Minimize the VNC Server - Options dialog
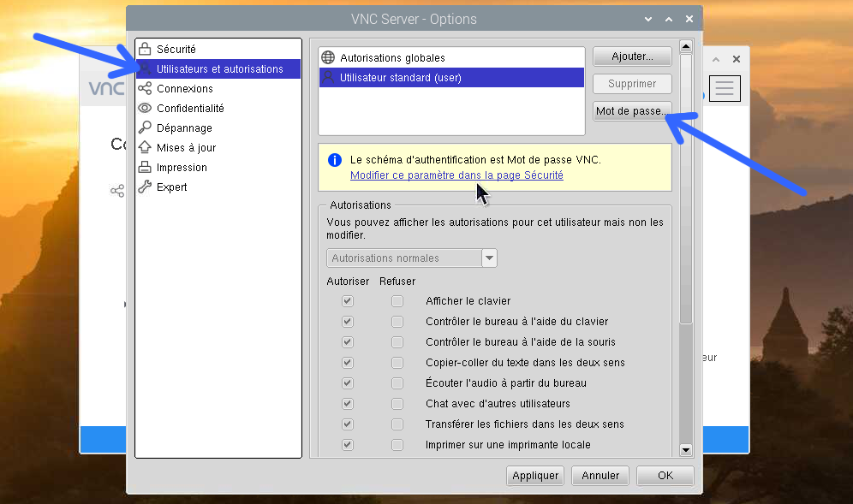The width and height of the screenshot is (853, 504). click(x=648, y=19)
